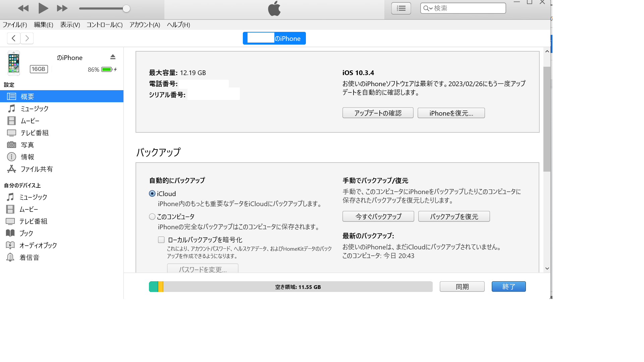
Task: Click the iPhone device thumbnail in sidebar
Action: pyautogui.click(x=14, y=63)
